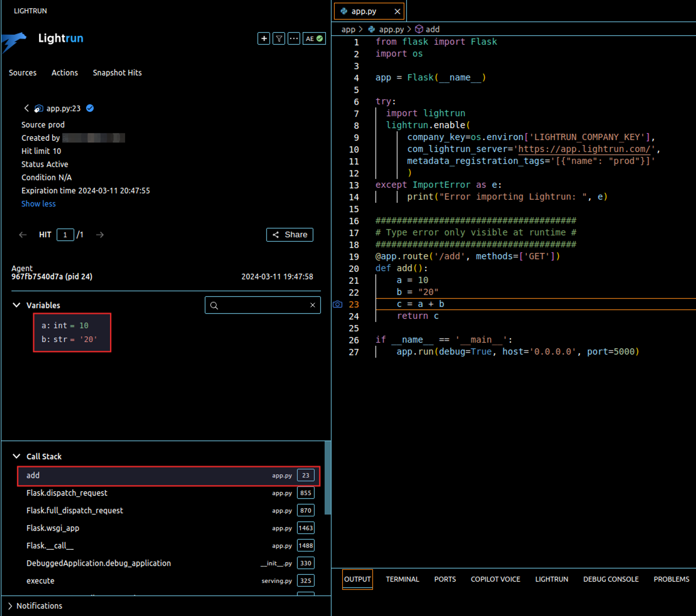Go to the next hit arrow

tap(100, 235)
